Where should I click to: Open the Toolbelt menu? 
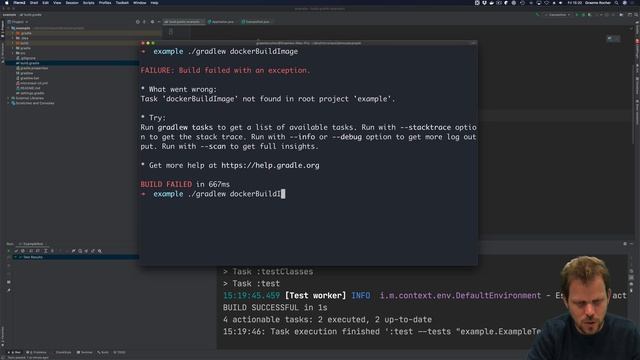point(122,3)
